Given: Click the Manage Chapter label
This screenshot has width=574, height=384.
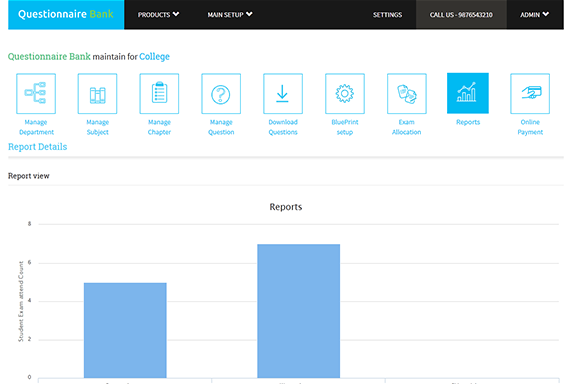Looking at the screenshot, I should tap(159, 127).
